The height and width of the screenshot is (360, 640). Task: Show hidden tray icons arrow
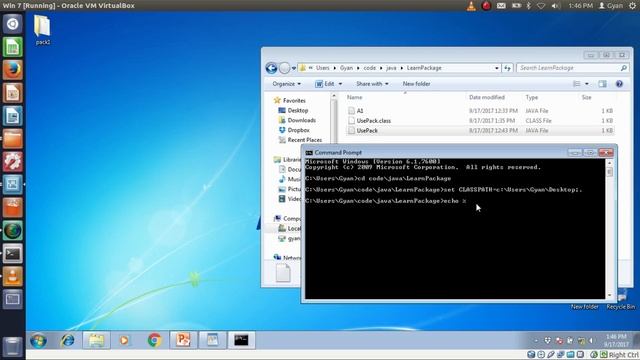(536, 340)
